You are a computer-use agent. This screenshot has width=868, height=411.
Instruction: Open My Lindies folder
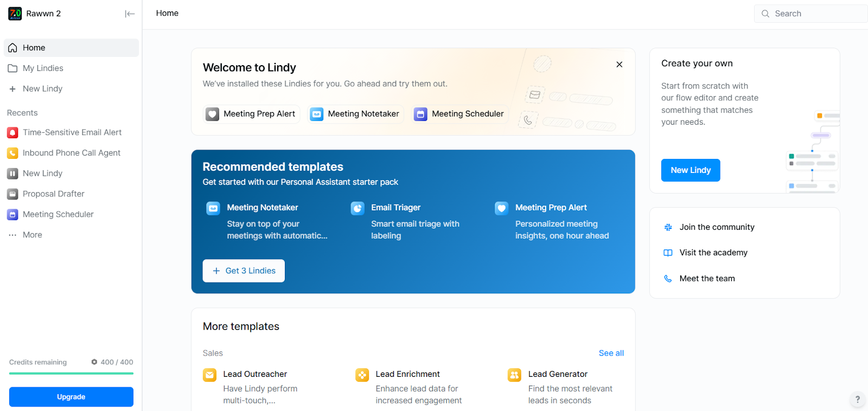tap(71, 68)
